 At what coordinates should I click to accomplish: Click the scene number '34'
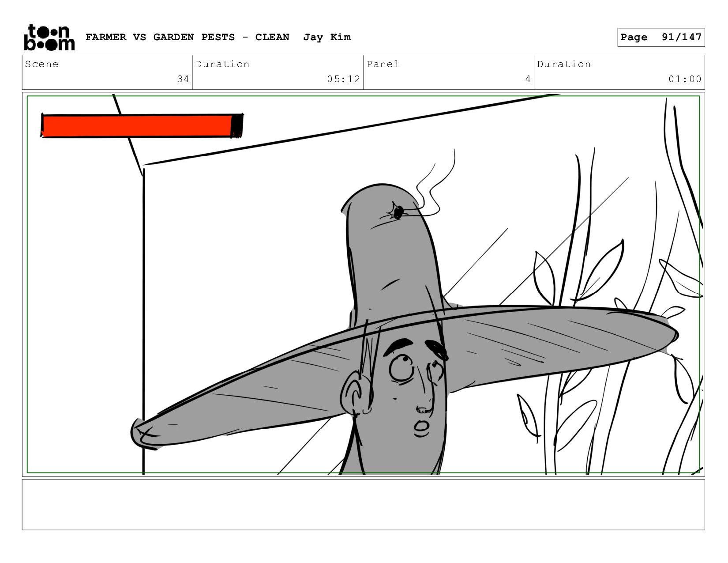tap(183, 79)
